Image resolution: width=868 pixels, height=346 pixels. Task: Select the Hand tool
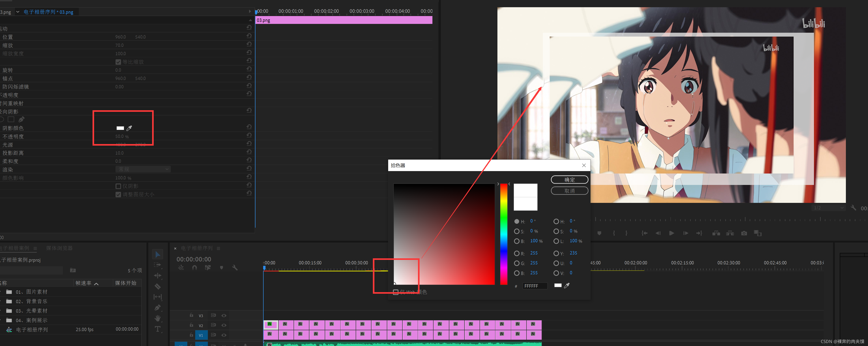point(157,319)
